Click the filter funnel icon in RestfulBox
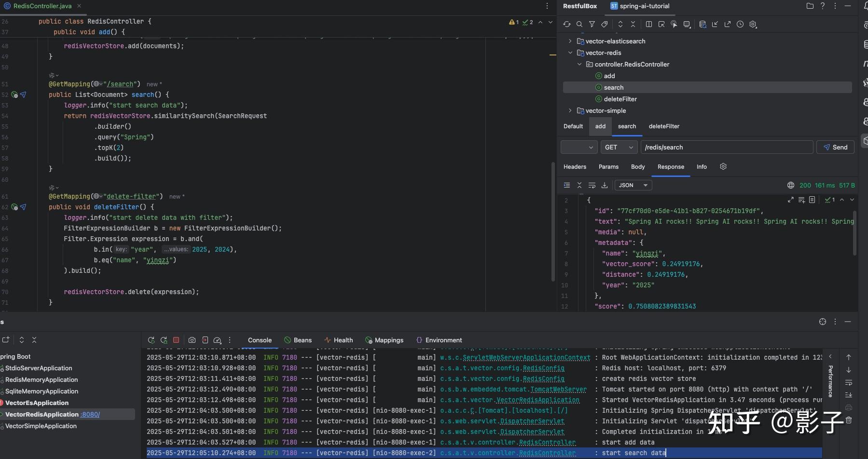This screenshot has height=459, width=868. [592, 24]
